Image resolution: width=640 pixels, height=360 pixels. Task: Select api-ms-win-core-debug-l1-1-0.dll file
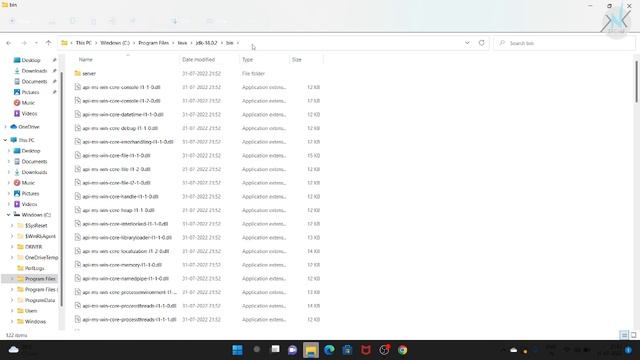[x=120, y=128]
